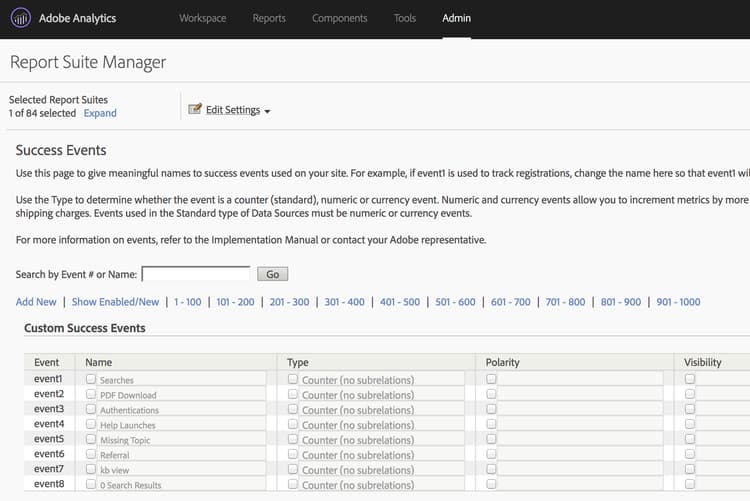Click the Adobe Analytics logo icon
Screen dimensions: 750x501
tap(21, 18)
